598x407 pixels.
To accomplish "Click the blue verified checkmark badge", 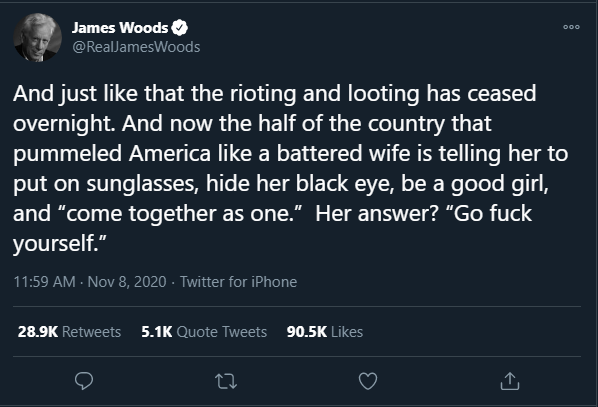I will (179, 28).
